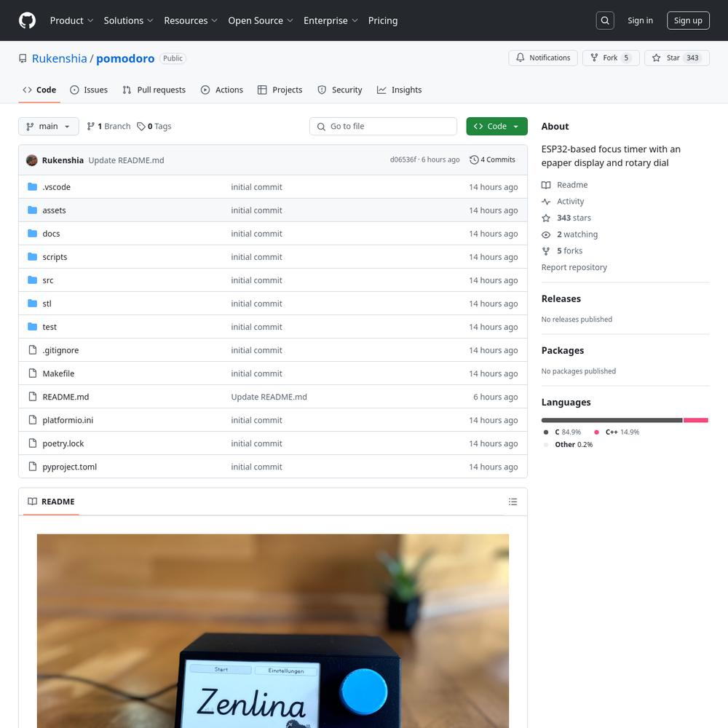
Task: Click the pyproject.toml file icon
Action: pyautogui.click(x=33, y=466)
